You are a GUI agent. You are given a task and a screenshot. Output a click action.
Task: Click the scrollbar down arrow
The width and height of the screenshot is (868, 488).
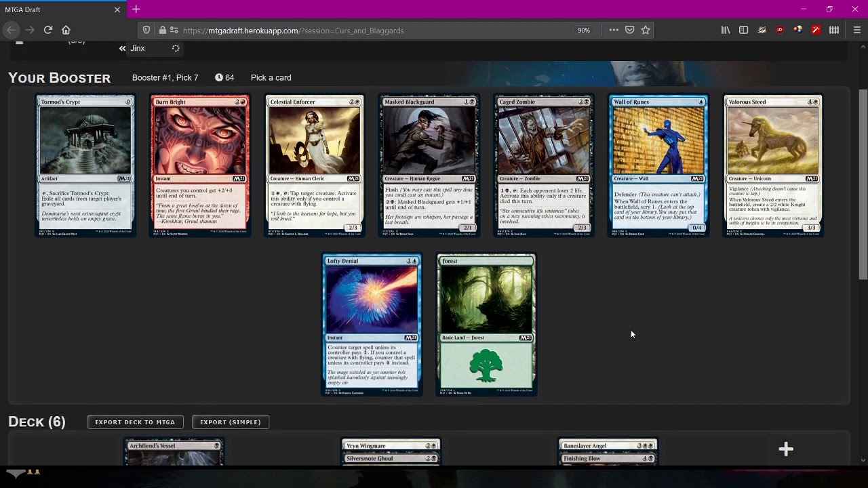click(x=863, y=460)
